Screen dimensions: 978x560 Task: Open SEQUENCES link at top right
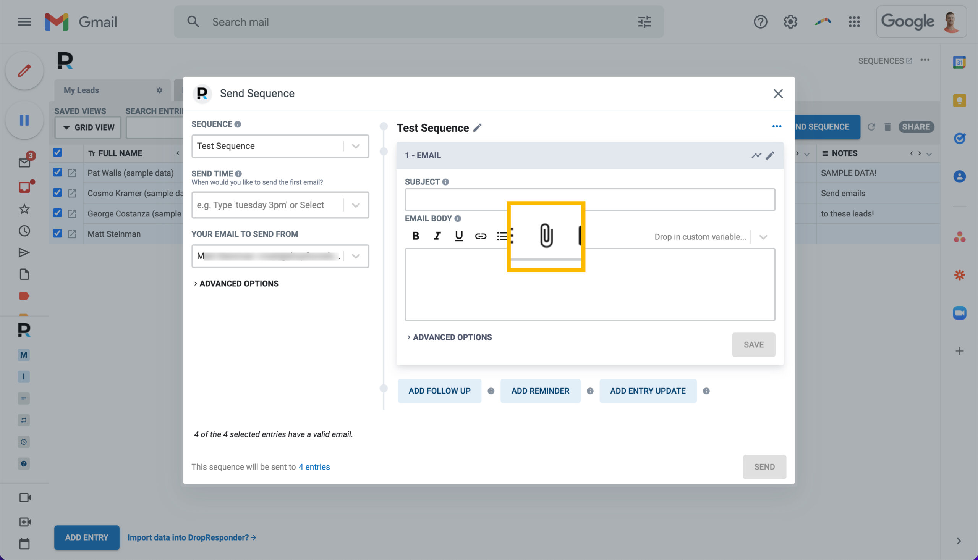pyautogui.click(x=884, y=61)
